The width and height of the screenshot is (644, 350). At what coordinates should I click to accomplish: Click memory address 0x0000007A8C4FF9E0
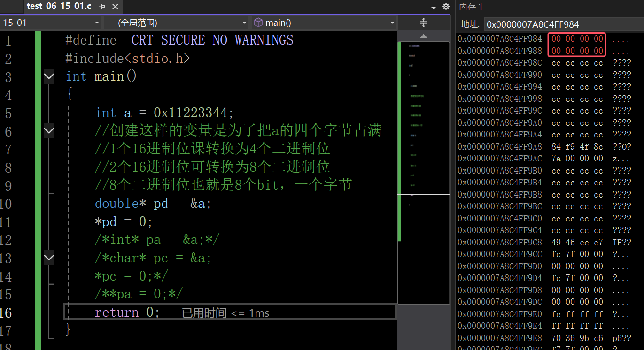(500, 314)
